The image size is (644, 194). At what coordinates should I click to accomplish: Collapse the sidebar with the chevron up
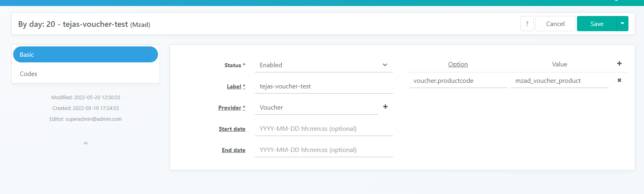[x=85, y=143]
